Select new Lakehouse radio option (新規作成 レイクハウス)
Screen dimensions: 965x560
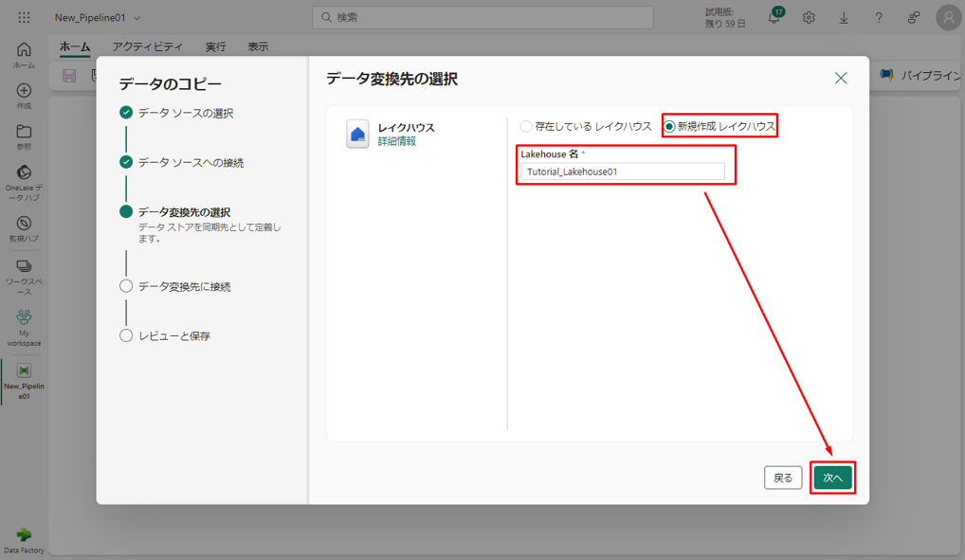pyautogui.click(x=669, y=126)
